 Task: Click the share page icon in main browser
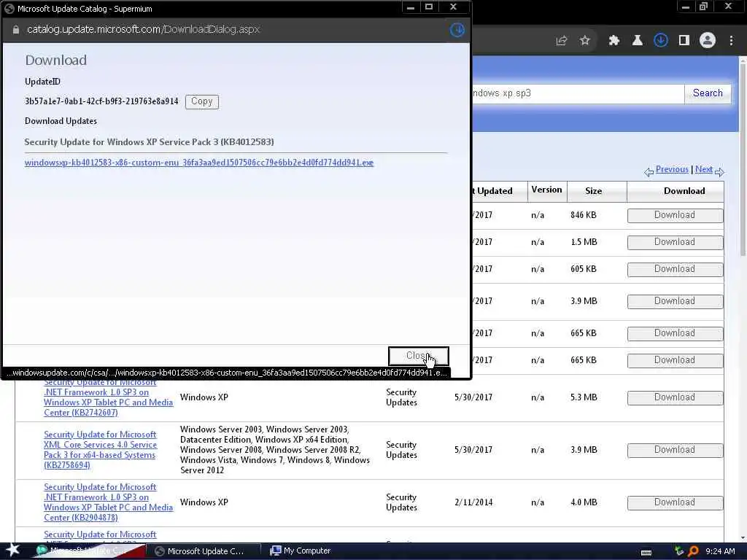[x=561, y=41]
